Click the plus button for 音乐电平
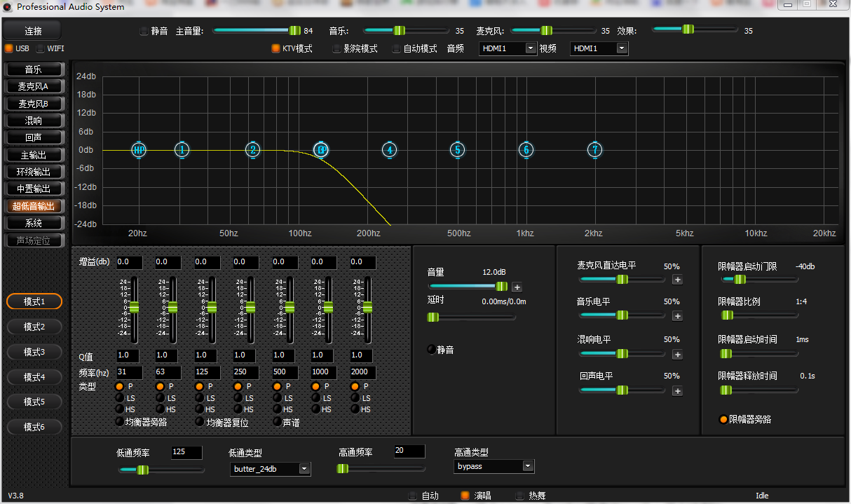This screenshot has height=504, width=851. click(677, 316)
